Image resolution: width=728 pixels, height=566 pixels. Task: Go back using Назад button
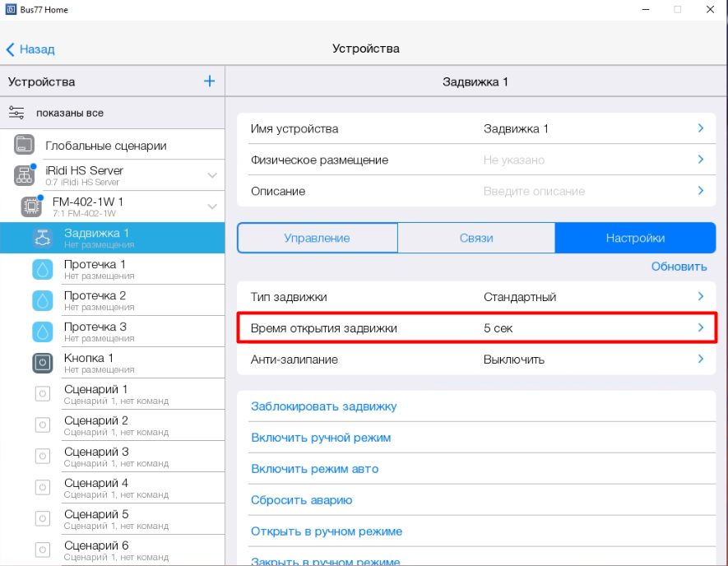tap(30, 49)
